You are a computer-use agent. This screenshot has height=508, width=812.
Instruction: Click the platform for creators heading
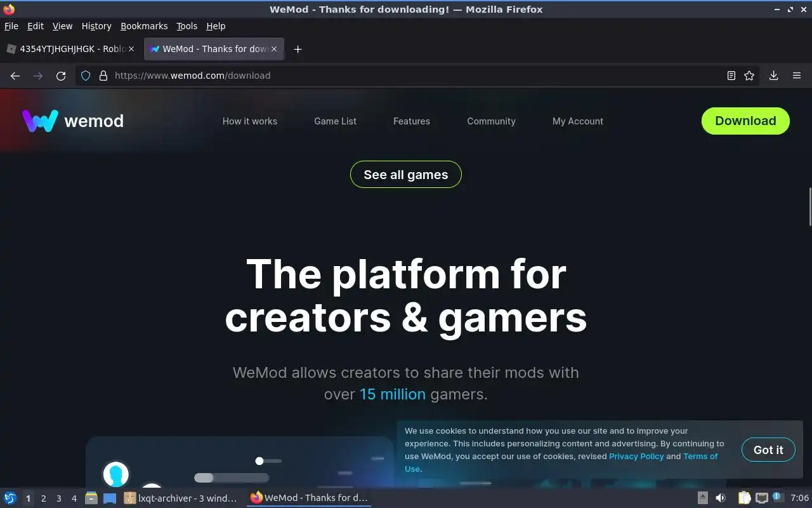[x=406, y=295]
